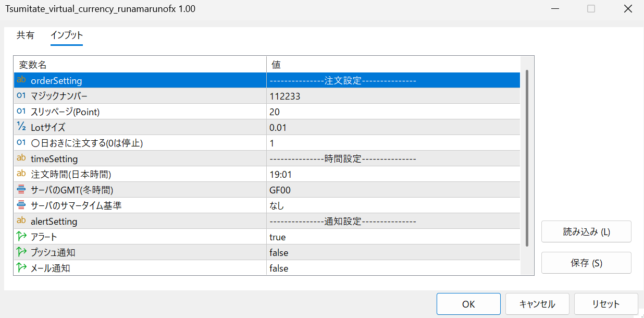This screenshot has height=318, width=644.
Task: Click the リセット button
Action: click(606, 304)
